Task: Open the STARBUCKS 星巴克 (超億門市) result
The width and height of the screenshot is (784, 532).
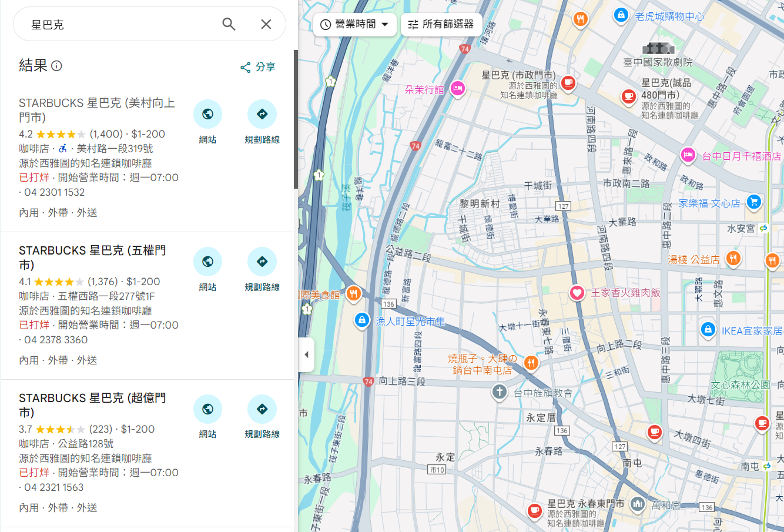Action: point(93,405)
